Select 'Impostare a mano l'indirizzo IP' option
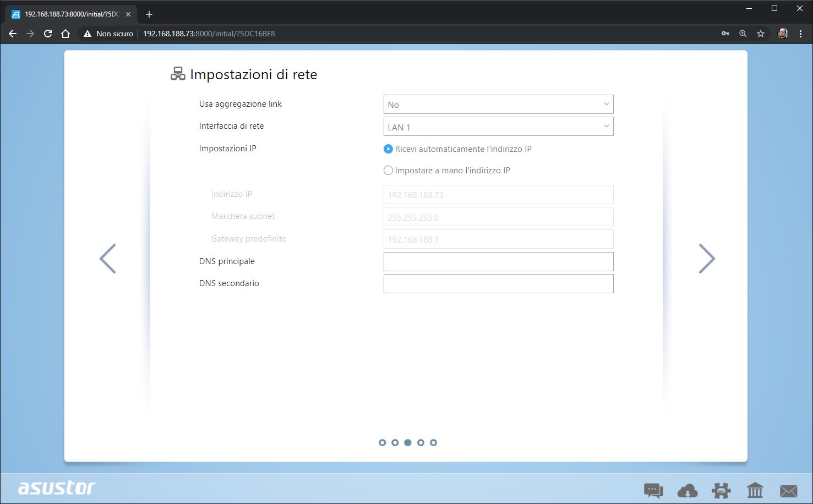This screenshot has height=504, width=813. click(389, 171)
